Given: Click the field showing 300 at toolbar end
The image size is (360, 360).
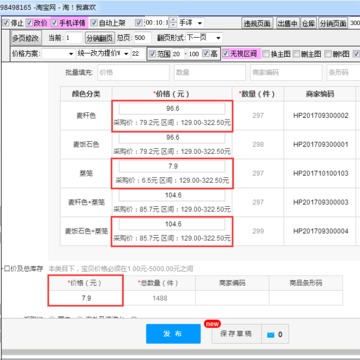Looking at the screenshot, I should tap(355, 23).
